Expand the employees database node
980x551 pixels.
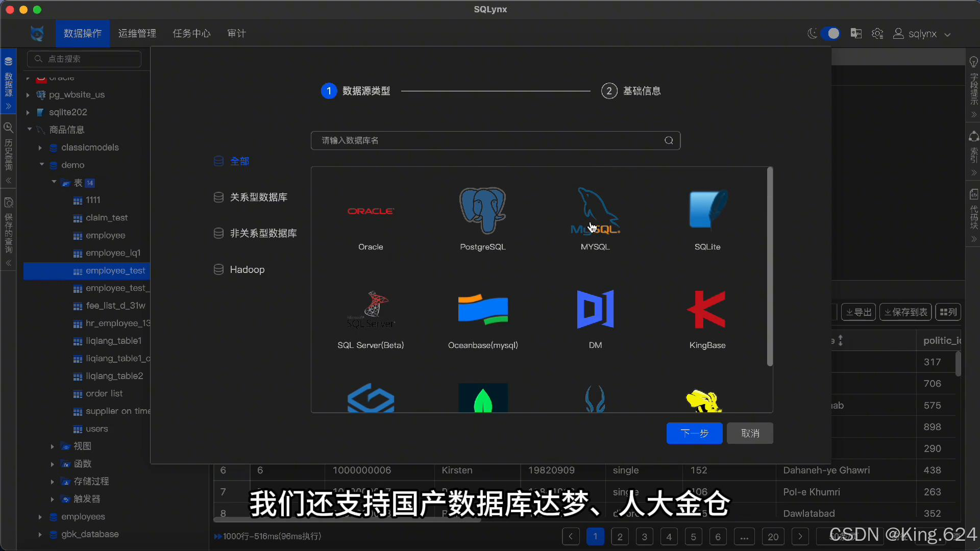click(x=40, y=517)
